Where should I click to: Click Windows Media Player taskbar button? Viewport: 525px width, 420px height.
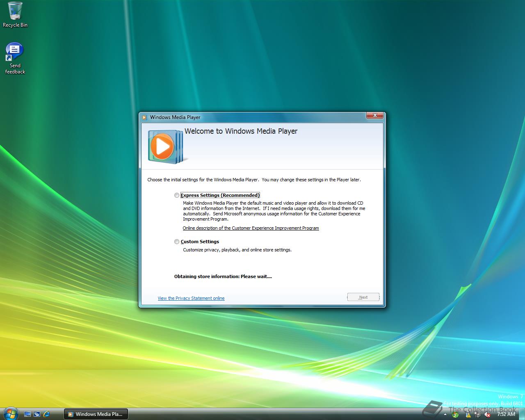click(96, 414)
